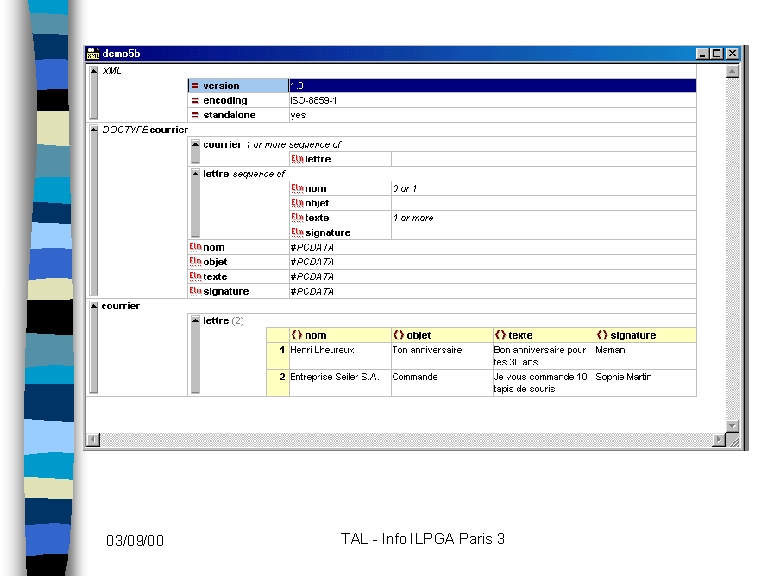This screenshot has width=768, height=576.
Task: Collapse the lettre (2) table
Action: (195, 321)
